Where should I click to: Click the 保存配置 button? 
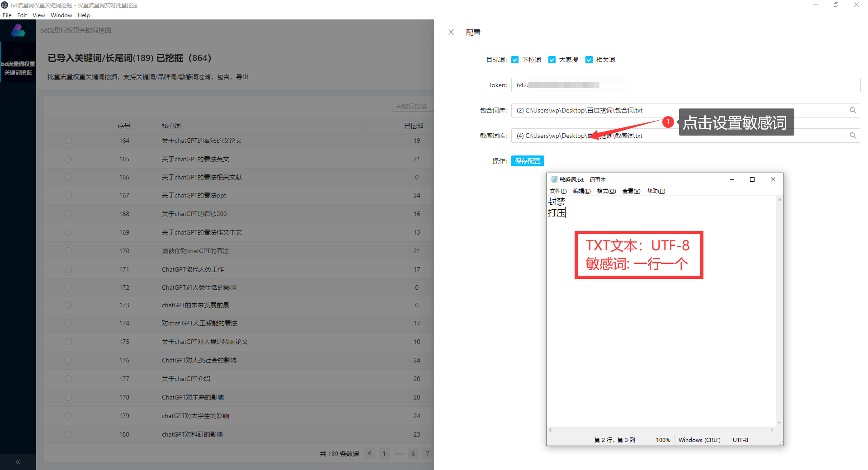click(x=527, y=161)
